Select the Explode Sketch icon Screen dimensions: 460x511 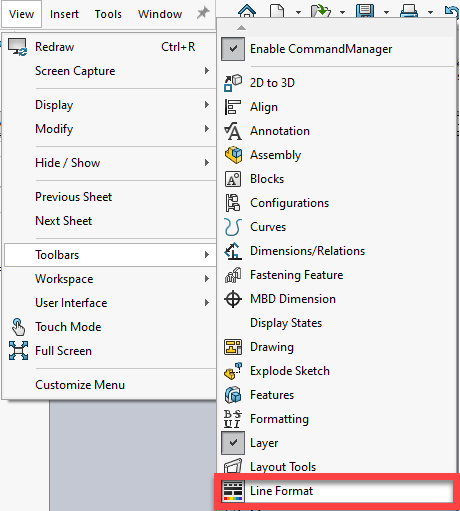pos(233,371)
